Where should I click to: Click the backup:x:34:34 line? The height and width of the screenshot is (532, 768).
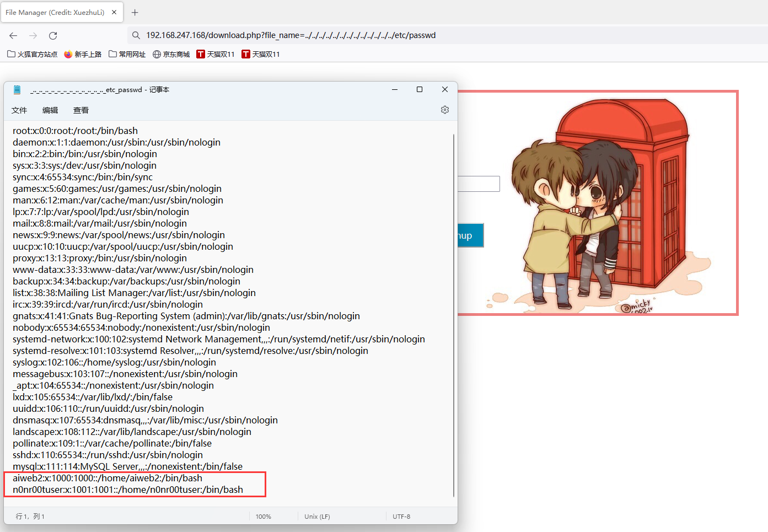pos(126,281)
